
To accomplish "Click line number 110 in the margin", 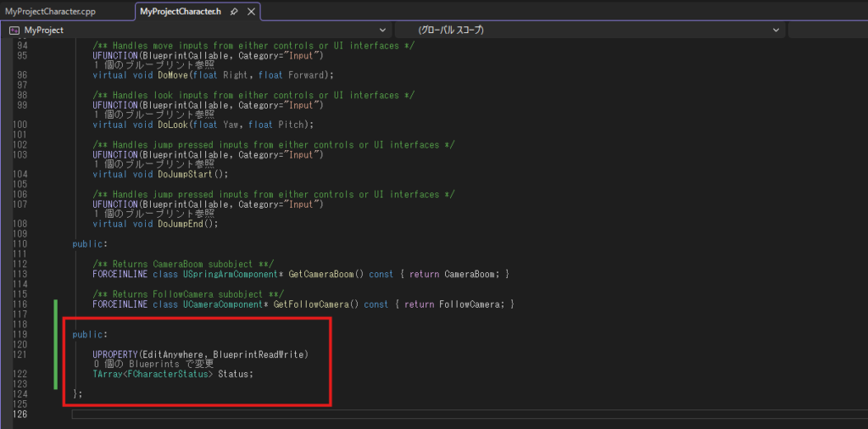I will tap(22, 244).
